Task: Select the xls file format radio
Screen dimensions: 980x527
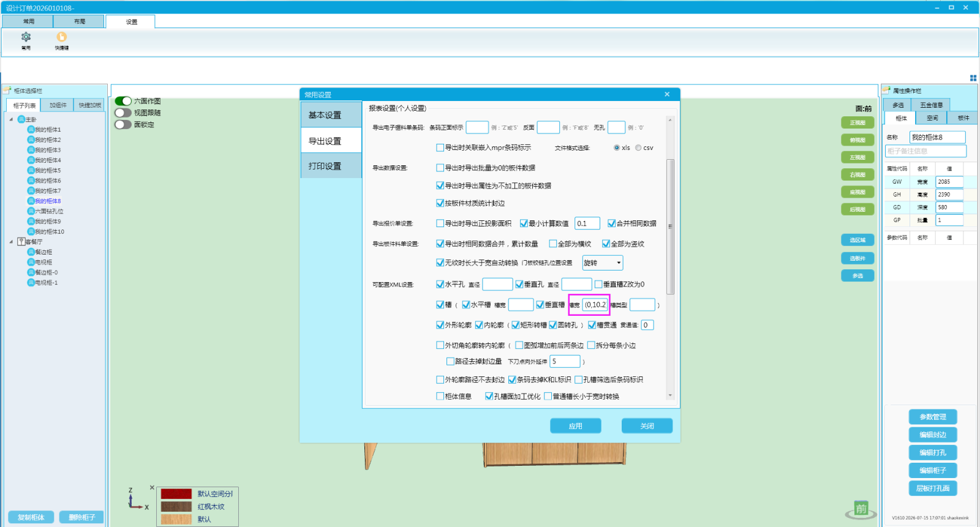Action: click(617, 148)
